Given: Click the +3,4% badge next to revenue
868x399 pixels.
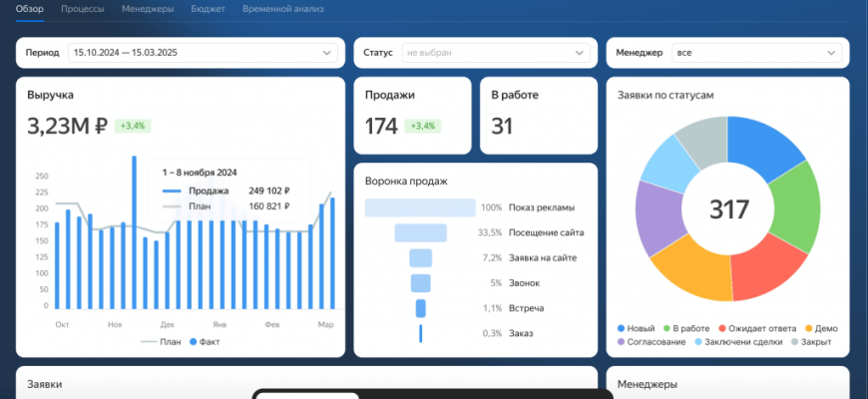Looking at the screenshot, I should 133,126.
